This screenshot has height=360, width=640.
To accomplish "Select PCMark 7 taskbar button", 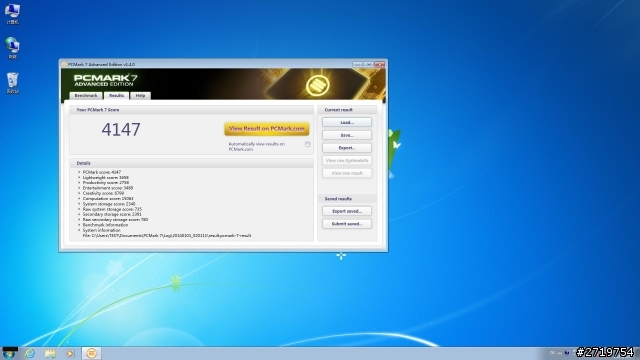I will pos(91,353).
